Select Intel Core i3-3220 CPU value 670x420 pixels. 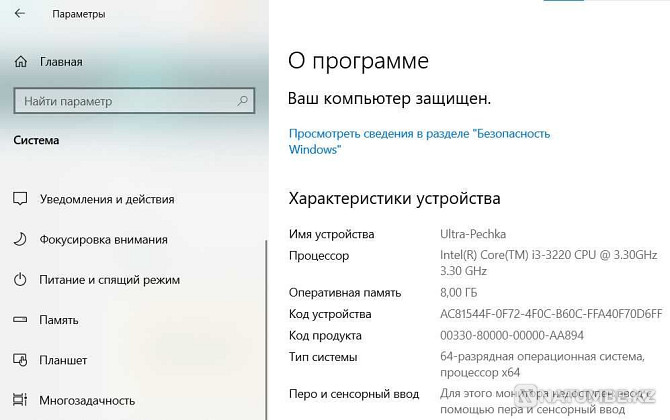point(549,263)
